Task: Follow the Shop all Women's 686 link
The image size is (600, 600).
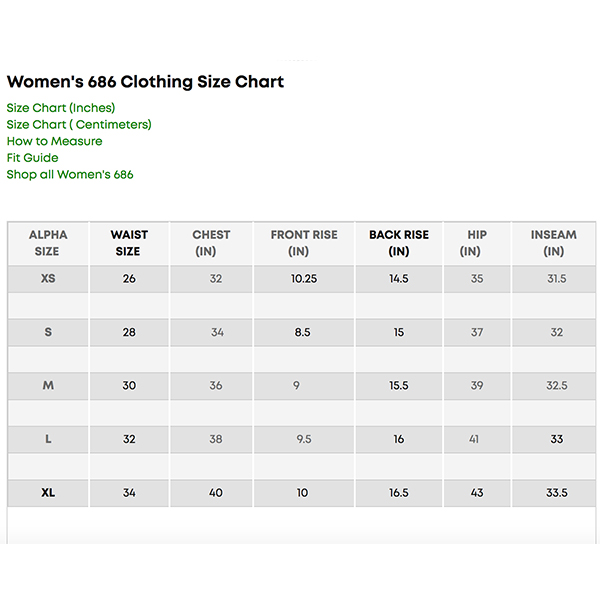Action: click(69, 175)
